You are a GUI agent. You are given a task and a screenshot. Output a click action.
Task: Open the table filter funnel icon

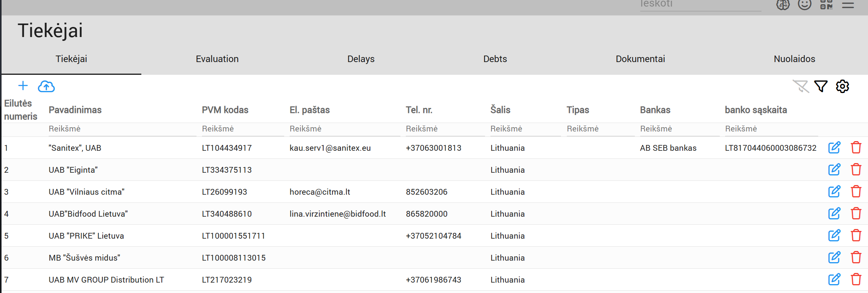point(821,86)
